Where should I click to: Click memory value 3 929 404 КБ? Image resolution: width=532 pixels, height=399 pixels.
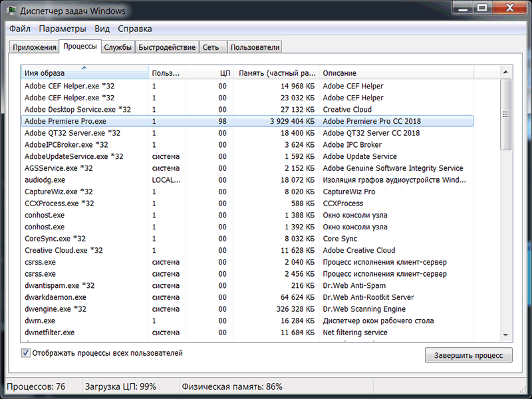(292, 121)
